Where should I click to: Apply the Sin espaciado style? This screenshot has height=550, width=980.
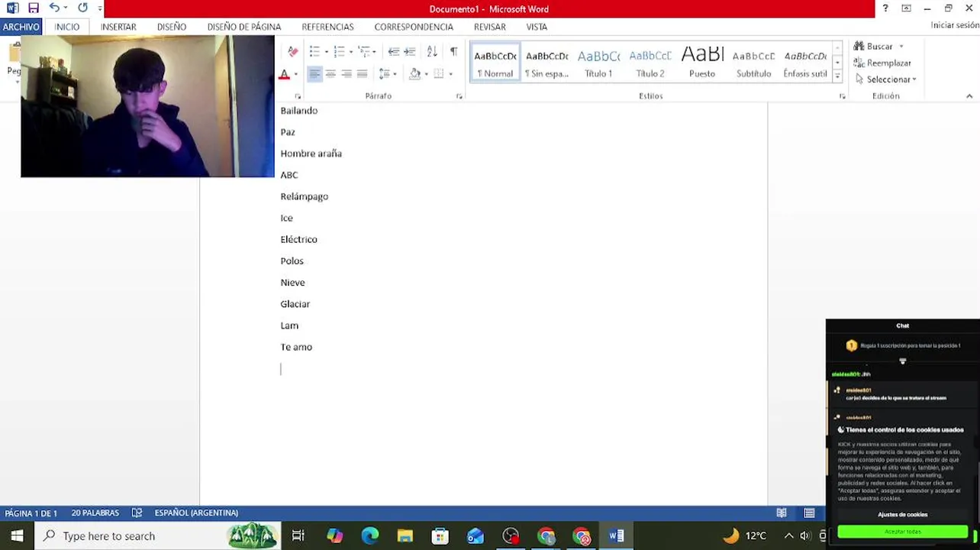point(546,63)
